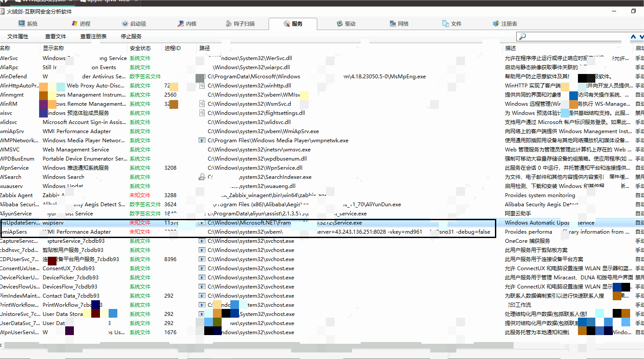Click process ID 8396 of CDPUserSvc
Viewport: 644px width, 359px height.
pyautogui.click(x=170, y=259)
